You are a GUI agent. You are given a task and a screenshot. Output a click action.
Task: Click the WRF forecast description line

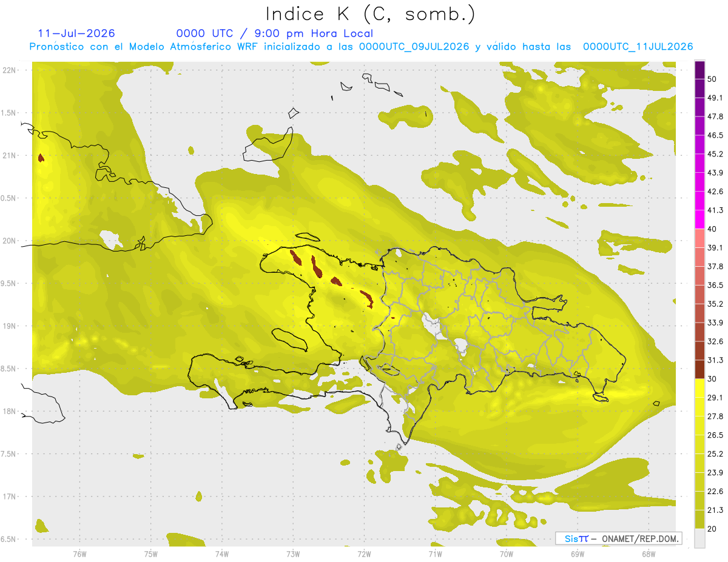pyautogui.click(x=362, y=47)
